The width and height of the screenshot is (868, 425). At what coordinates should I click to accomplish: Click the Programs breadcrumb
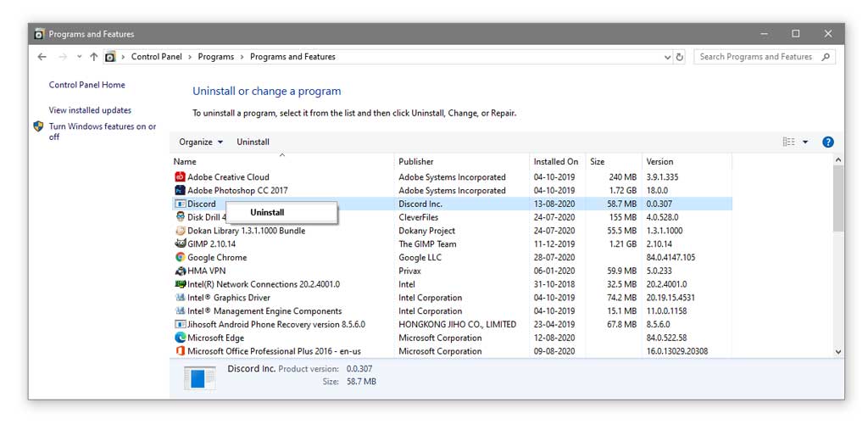[x=216, y=57]
